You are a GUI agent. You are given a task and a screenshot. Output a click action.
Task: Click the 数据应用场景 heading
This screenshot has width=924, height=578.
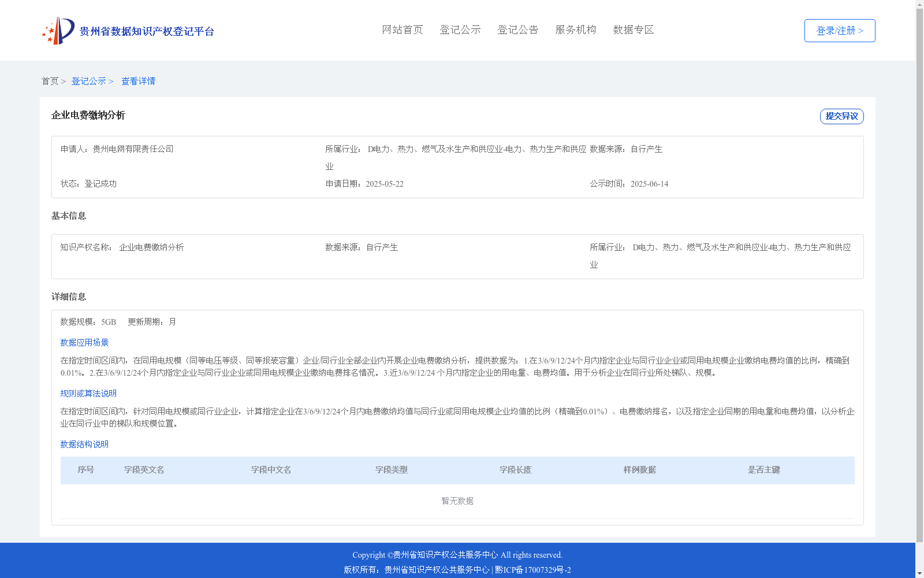click(84, 343)
